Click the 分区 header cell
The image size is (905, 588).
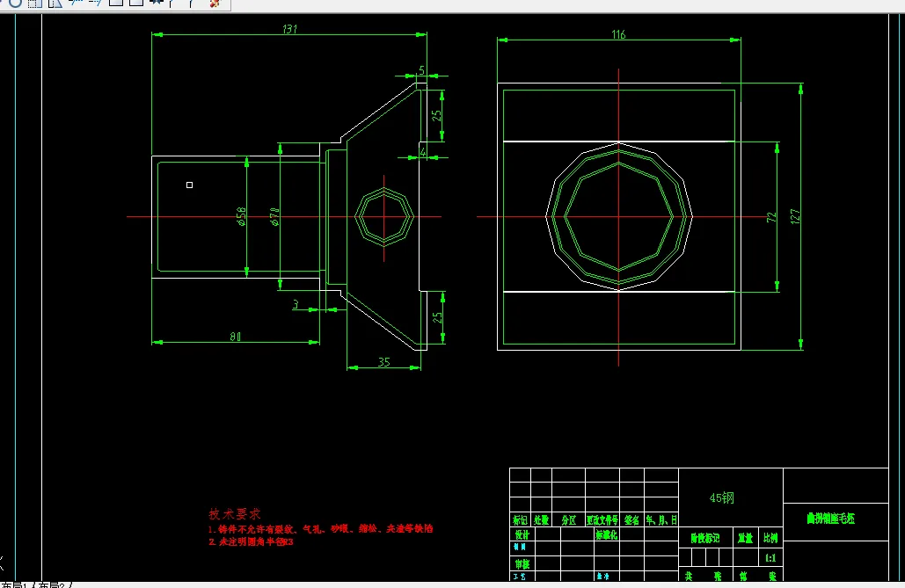568,520
